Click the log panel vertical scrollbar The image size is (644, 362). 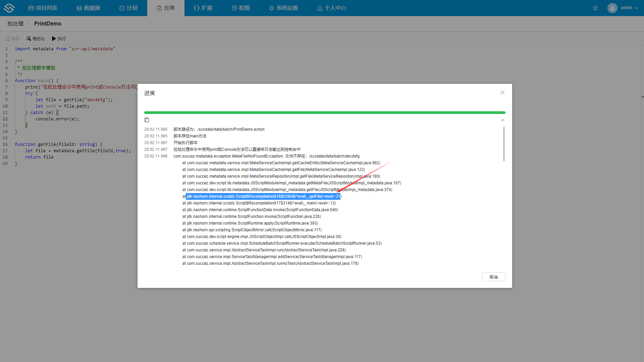pyautogui.click(x=504, y=144)
